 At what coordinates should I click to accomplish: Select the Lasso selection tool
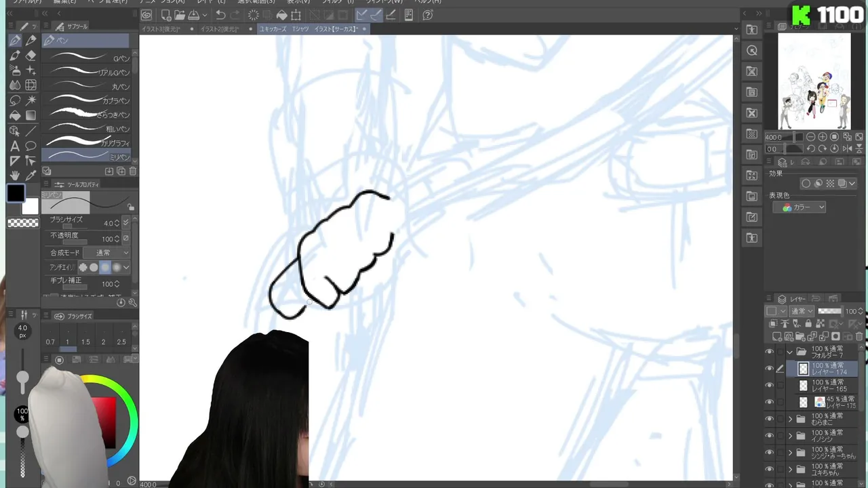pyautogui.click(x=15, y=100)
